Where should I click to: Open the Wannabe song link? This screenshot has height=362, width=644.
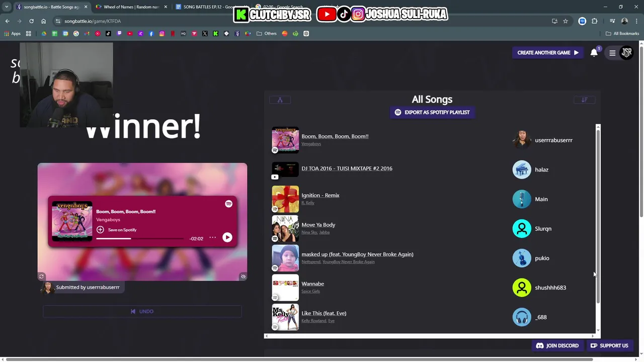312,284
